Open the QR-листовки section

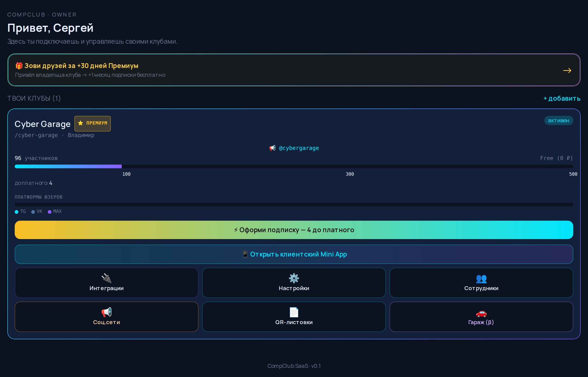click(294, 317)
